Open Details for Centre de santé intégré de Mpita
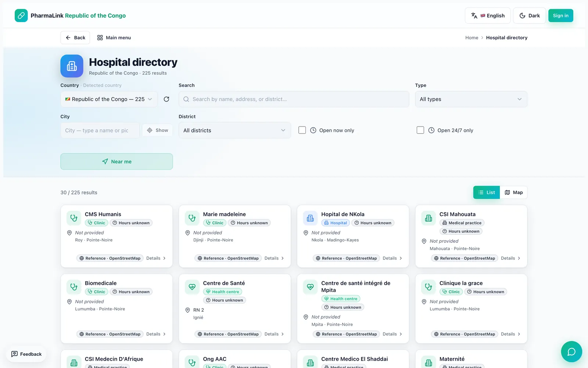The image size is (588, 368). (x=392, y=334)
